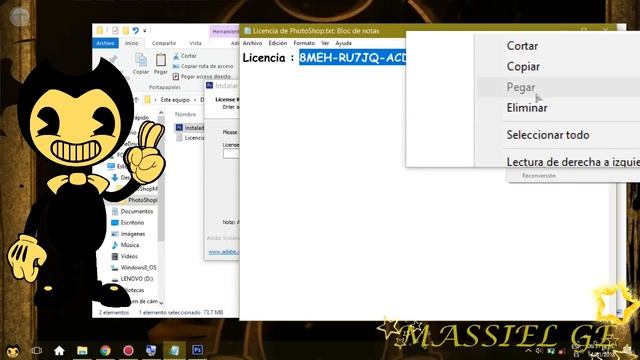
Task: Open File Explorer from the taskbar
Action: click(82, 350)
